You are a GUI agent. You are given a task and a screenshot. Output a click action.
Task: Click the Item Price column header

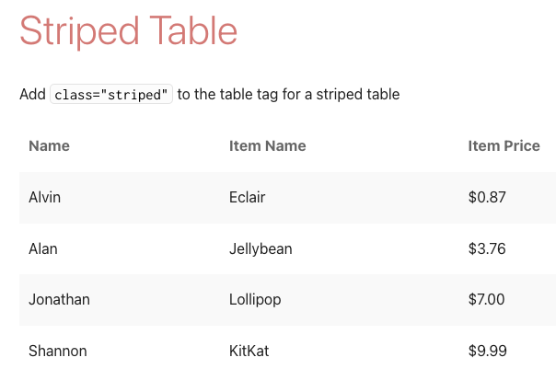pos(504,145)
